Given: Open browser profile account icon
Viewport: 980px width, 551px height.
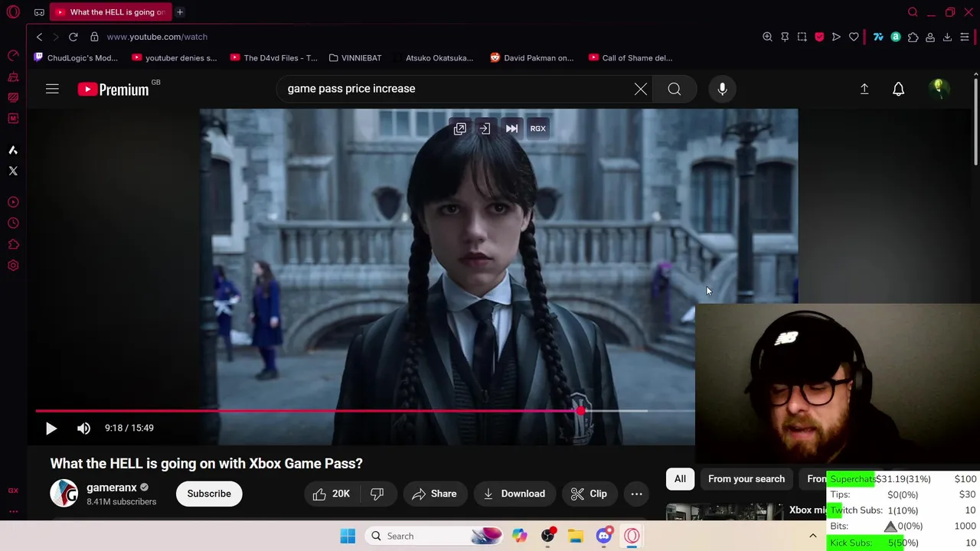Looking at the screenshot, I should [930, 37].
